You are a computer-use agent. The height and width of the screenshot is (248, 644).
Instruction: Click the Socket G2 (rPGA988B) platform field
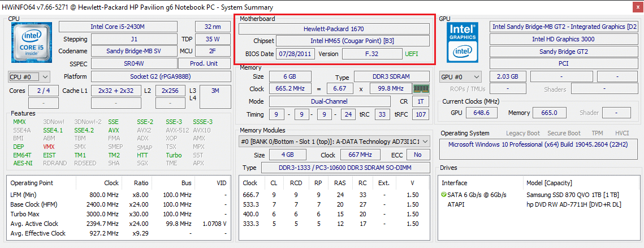[141, 76]
